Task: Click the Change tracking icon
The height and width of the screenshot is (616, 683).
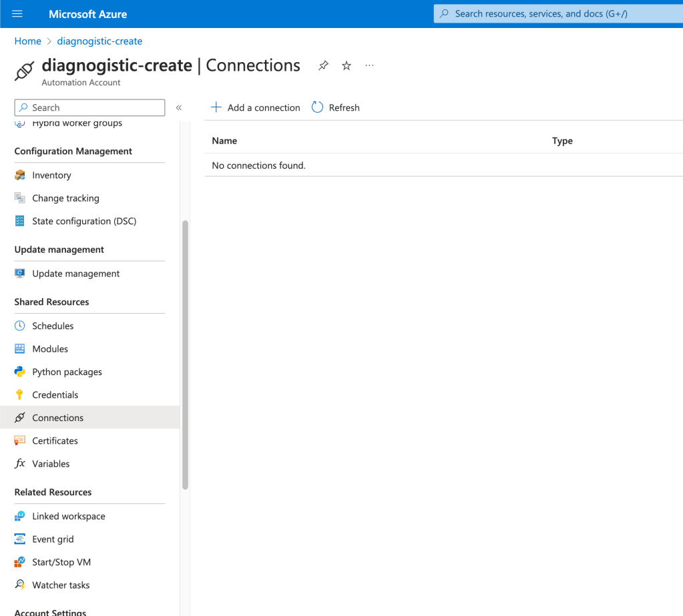Action: (x=19, y=198)
